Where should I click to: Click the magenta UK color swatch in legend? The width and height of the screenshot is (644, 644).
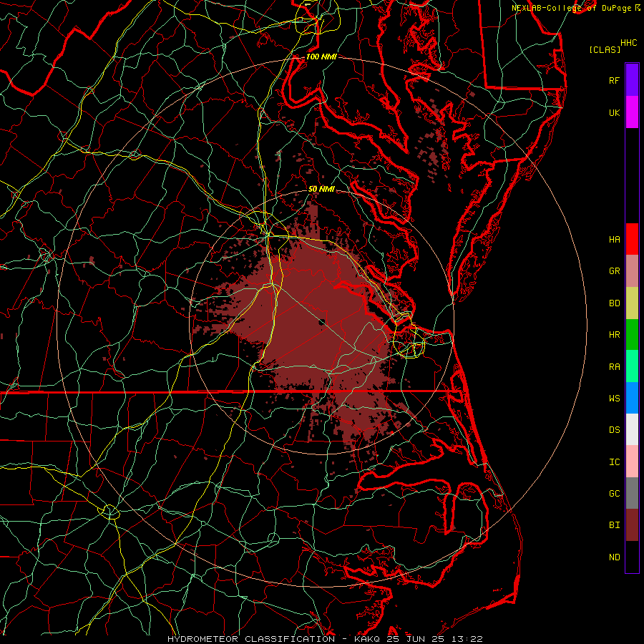pos(632,112)
